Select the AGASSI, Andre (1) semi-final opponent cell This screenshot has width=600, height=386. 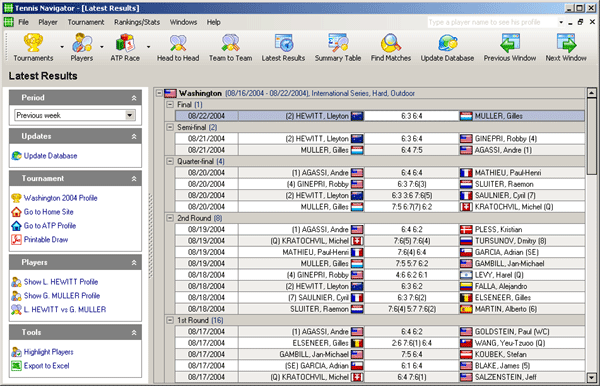[x=522, y=150]
